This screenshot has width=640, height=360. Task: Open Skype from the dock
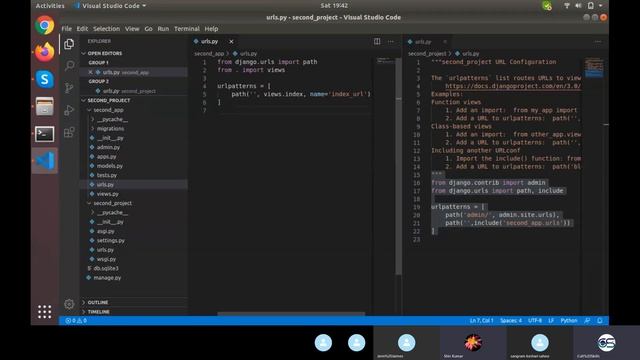[44, 79]
